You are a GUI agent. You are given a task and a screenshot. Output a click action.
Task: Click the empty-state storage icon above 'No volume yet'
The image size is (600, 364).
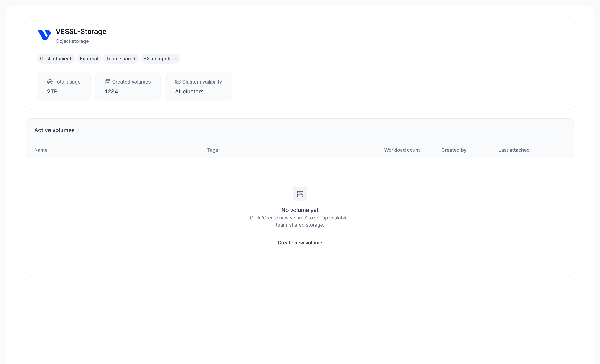click(300, 194)
